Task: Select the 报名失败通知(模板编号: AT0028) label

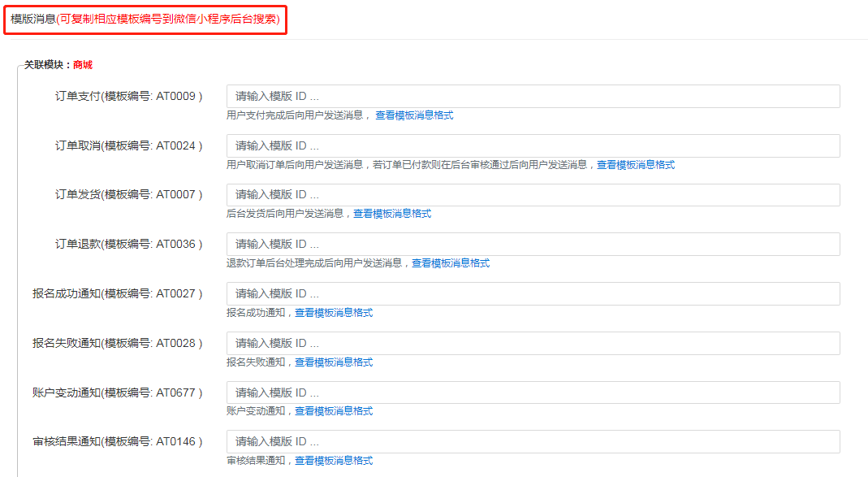Action: click(x=118, y=343)
